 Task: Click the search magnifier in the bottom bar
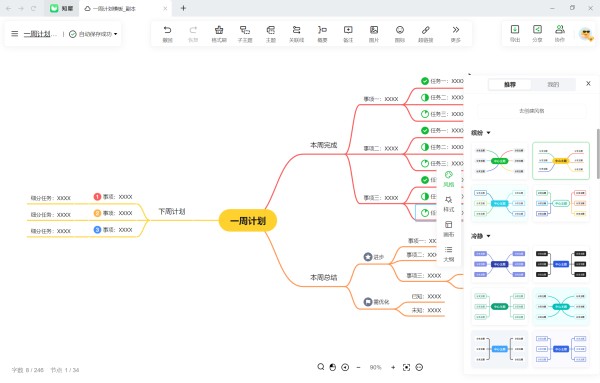click(321, 367)
